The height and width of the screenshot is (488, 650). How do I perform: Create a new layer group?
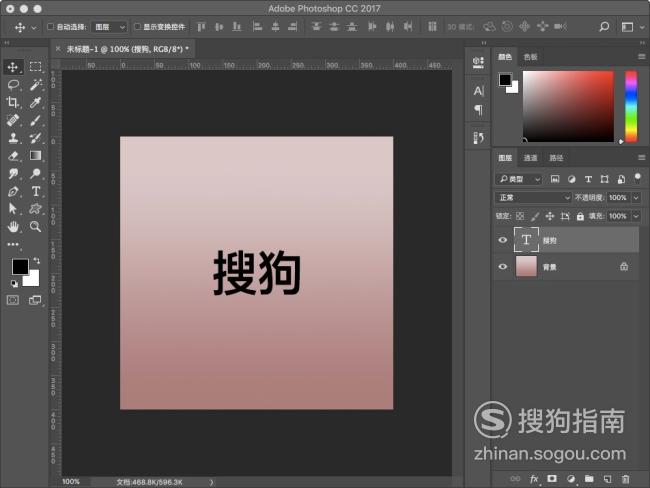(589, 479)
